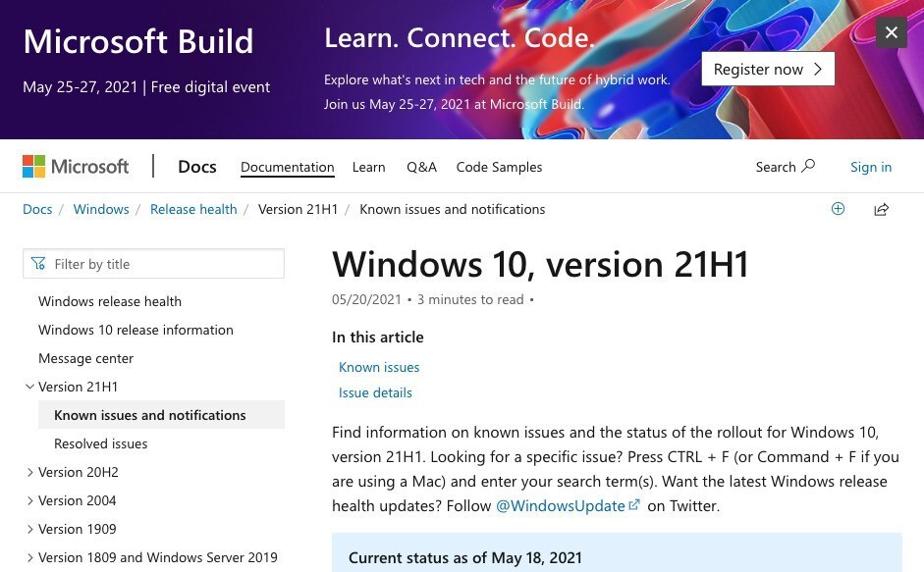Viewport: 924px width, 572px height.
Task: Click the filter funnel icon
Action: pyautogui.click(x=38, y=263)
